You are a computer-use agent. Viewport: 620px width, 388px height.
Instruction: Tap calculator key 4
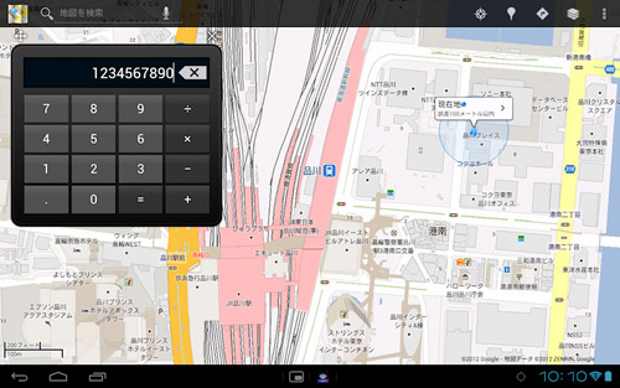46,139
